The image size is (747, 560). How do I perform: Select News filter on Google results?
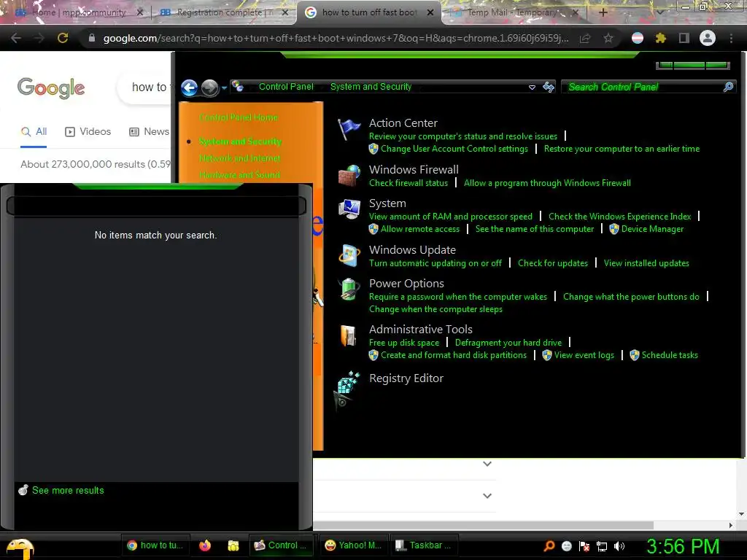pos(149,132)
